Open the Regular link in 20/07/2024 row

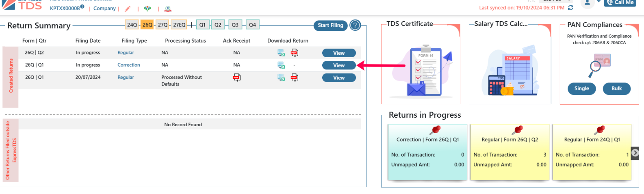126,77
